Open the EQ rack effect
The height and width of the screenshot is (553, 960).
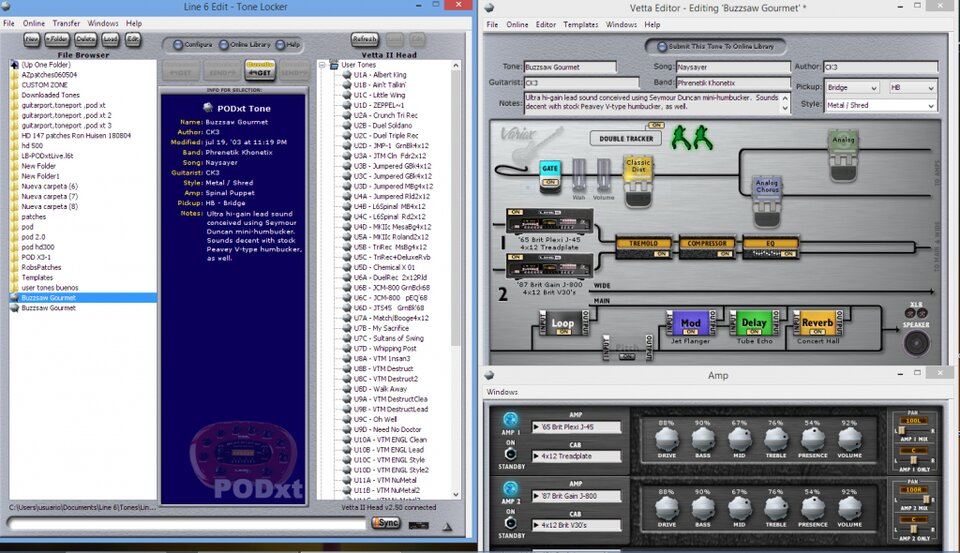point(770,248)
